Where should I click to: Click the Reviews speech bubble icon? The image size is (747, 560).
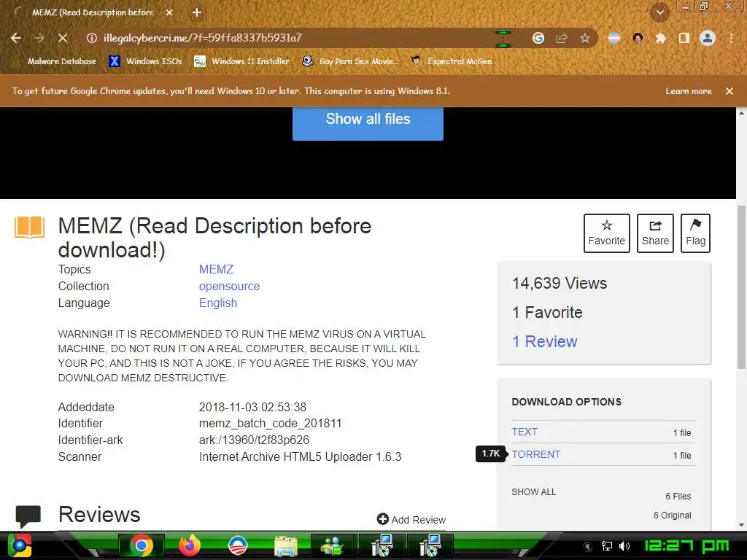coord(28,516)
